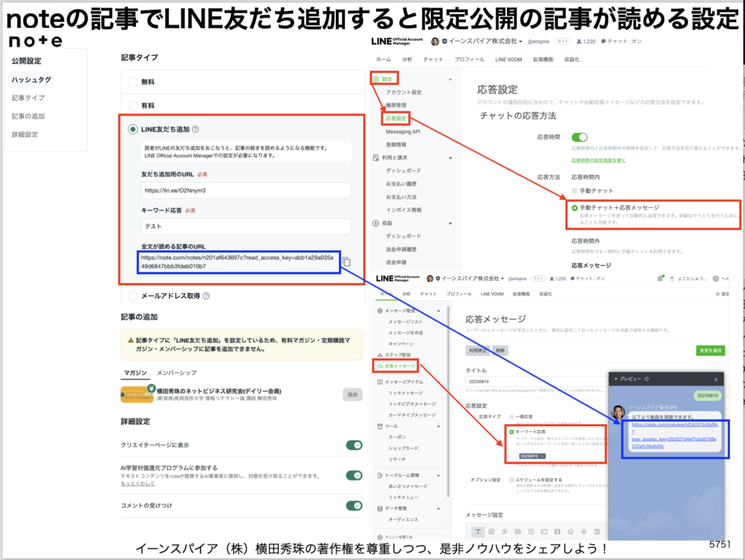Open the note.com preview link in chat bubble
This screenshot has height=560, width=745.
point(674,436)
